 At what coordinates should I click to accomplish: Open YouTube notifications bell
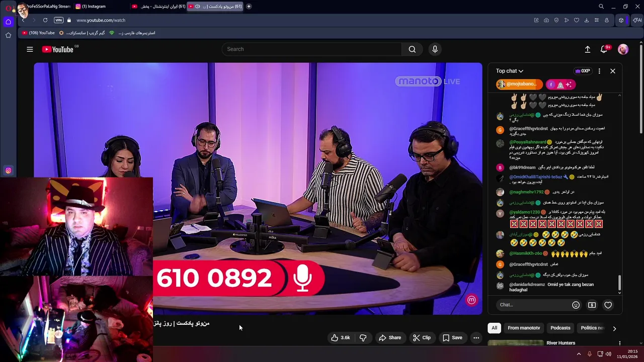click(604, 49)
